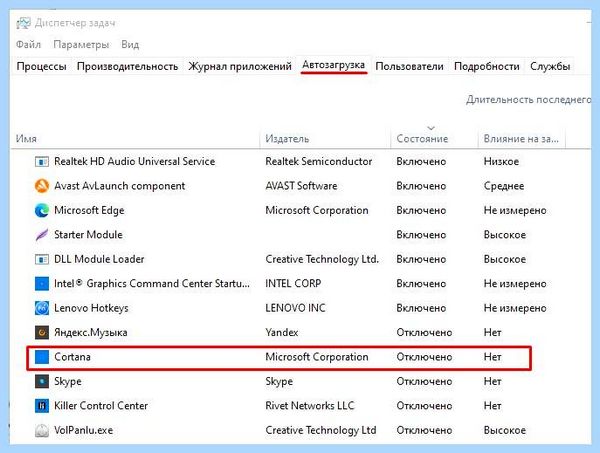
Task: Click the LENOVO INC publisher cell
Action: click(295, 308)
